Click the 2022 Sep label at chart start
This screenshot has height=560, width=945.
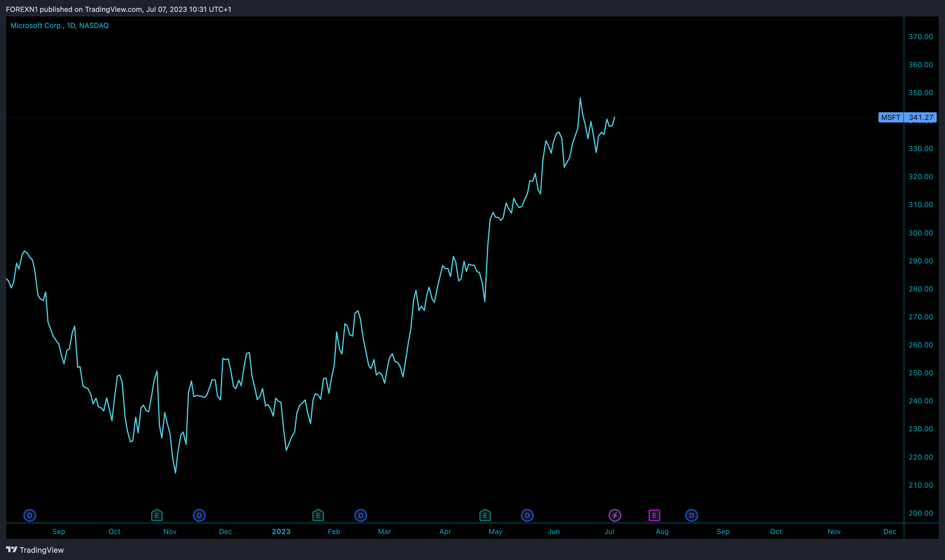coord(59,531)
